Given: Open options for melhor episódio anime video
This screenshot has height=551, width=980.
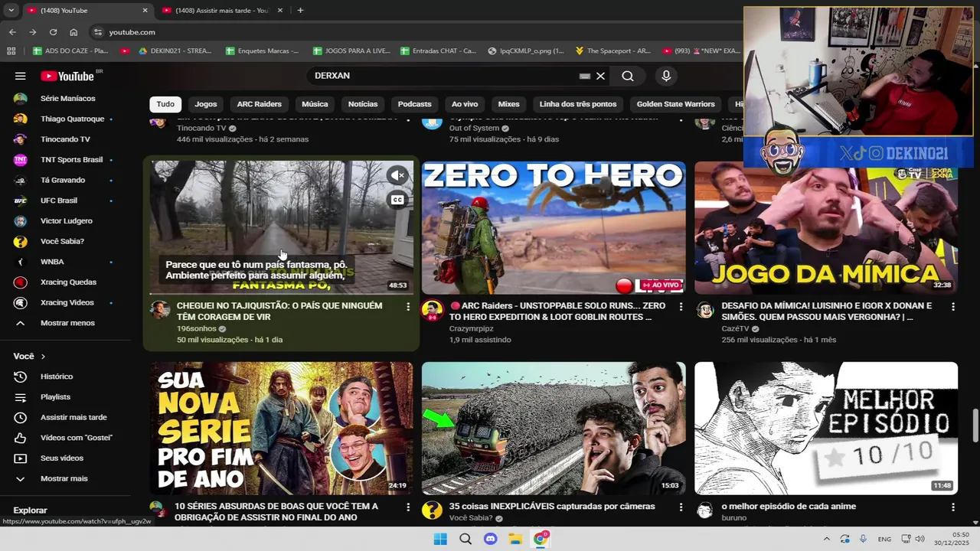Looking at the screenshot, I should pyautogui.click(x=953, y=507).
